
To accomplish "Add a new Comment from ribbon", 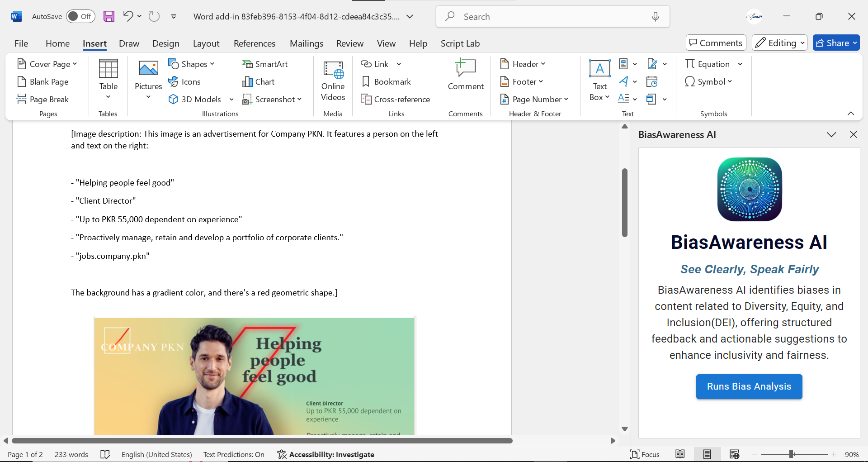I will coord(465,75).
